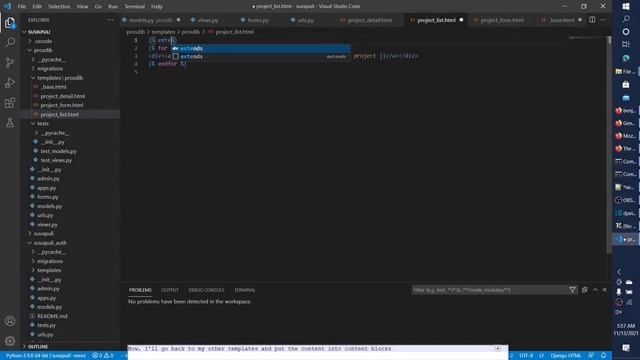Switch to the urls.py editor tab
This screenshot has height=360, width=640.
305,20
